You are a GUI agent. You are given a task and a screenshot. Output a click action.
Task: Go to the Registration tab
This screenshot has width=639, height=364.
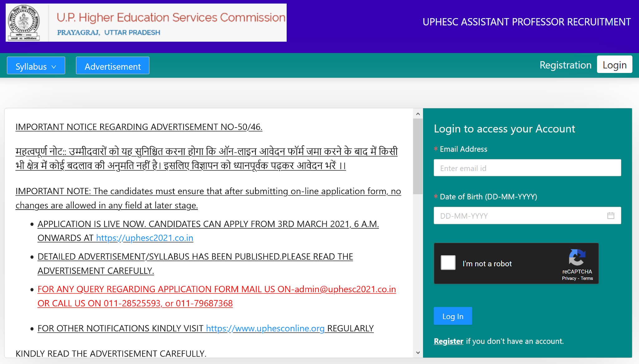coord(565,65)
